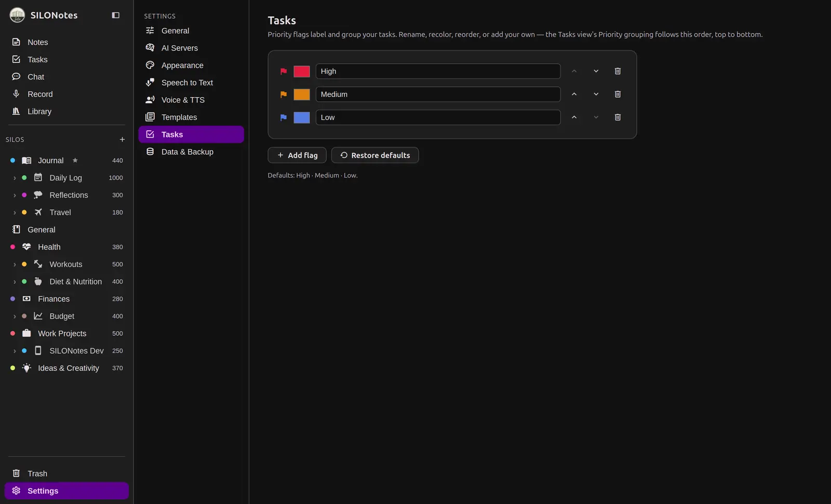This screenshot has width=831, height=504.
Task: Expand the Workouts silo
Action: pos(15,264)
